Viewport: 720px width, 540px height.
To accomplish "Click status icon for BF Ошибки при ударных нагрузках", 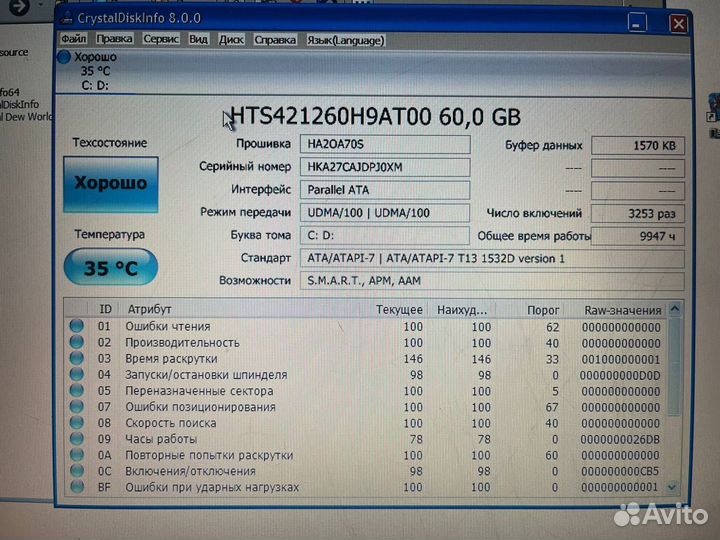I will point(77,487).
